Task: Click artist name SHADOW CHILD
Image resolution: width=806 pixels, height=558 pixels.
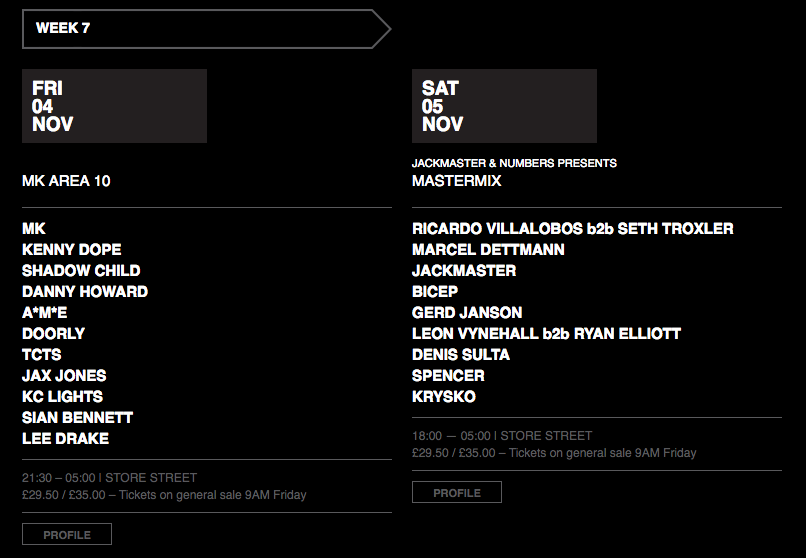Action: point(81,271)
